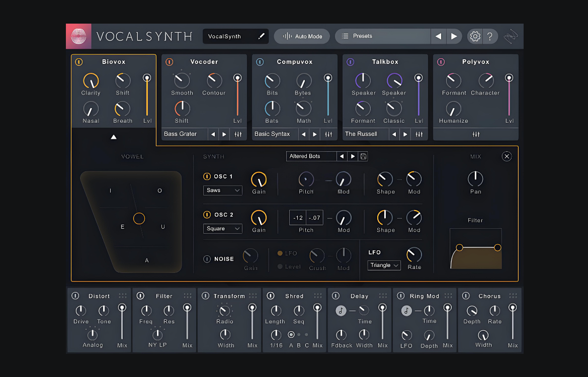Screen dimensions: 588x377
Task: Save the Altered Bots synth preset
Action: [x=363, y=156]
